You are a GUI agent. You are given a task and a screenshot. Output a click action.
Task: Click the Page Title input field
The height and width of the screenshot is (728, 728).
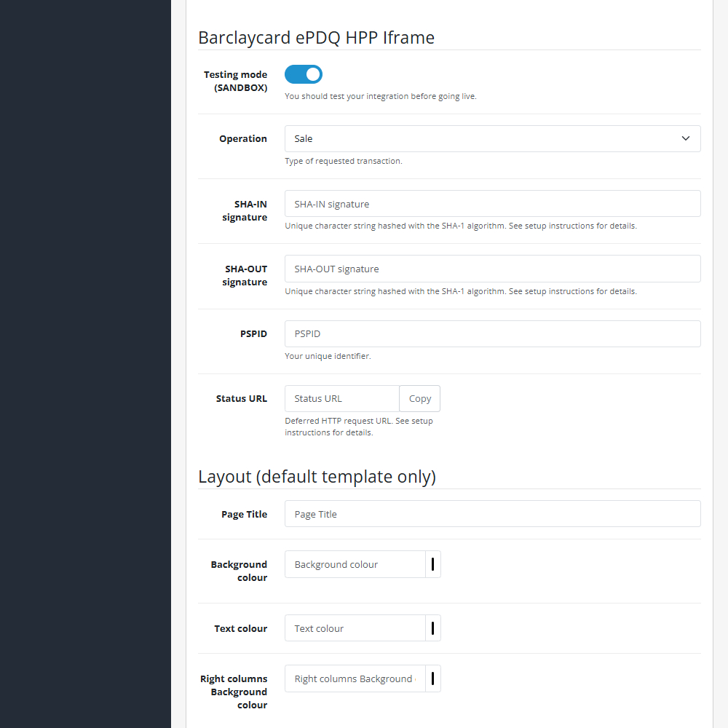point(492,513)
